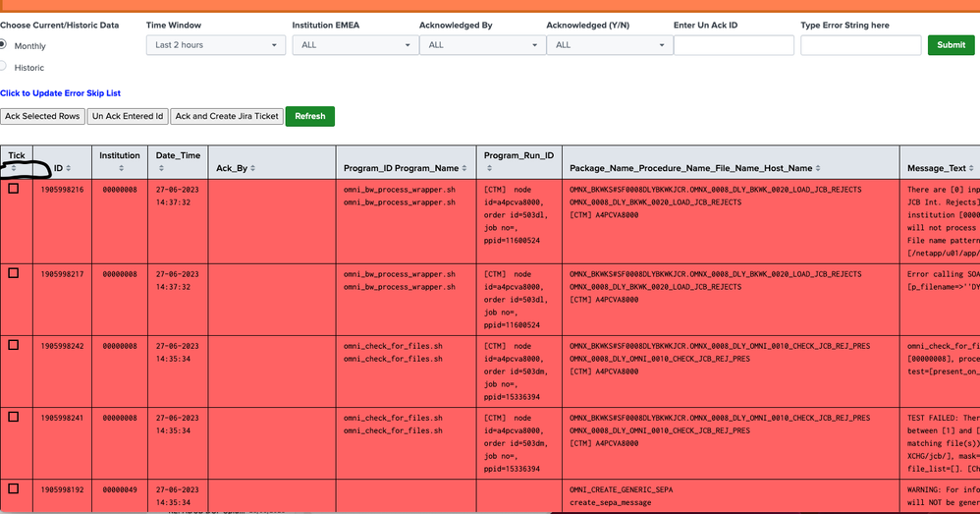Check the box for row 1905998192
The height and width of the screenshot is (514, 980).
pos(13,487)
